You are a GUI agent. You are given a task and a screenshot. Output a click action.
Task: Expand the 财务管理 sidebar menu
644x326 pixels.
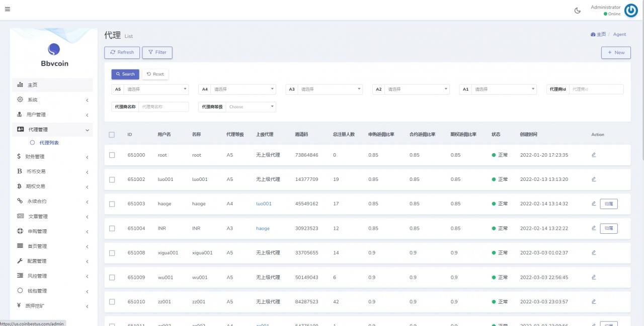pyautogui.click(x=52, y=157)
